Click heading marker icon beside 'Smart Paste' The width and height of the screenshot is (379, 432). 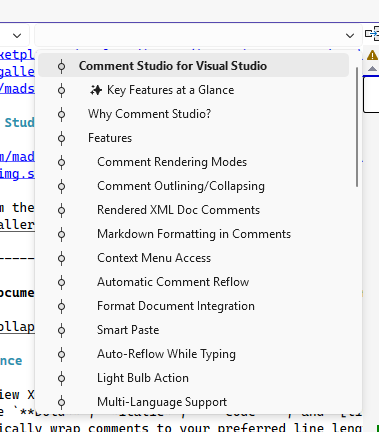pyautogui.click(x=61, y=330)
